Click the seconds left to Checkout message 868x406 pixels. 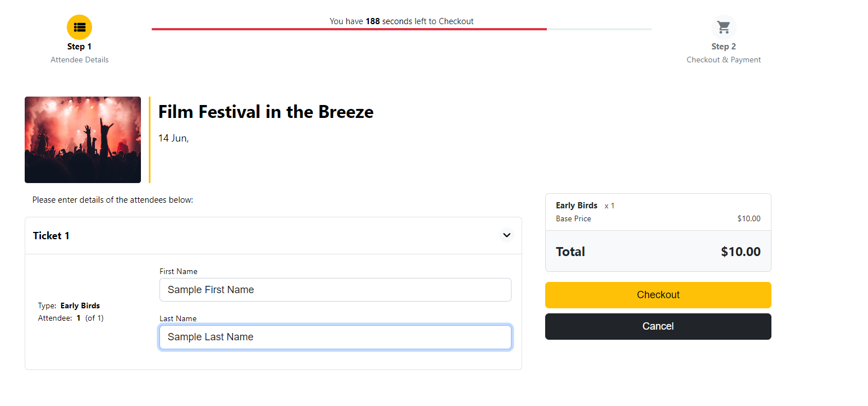[x=401, y=21]
